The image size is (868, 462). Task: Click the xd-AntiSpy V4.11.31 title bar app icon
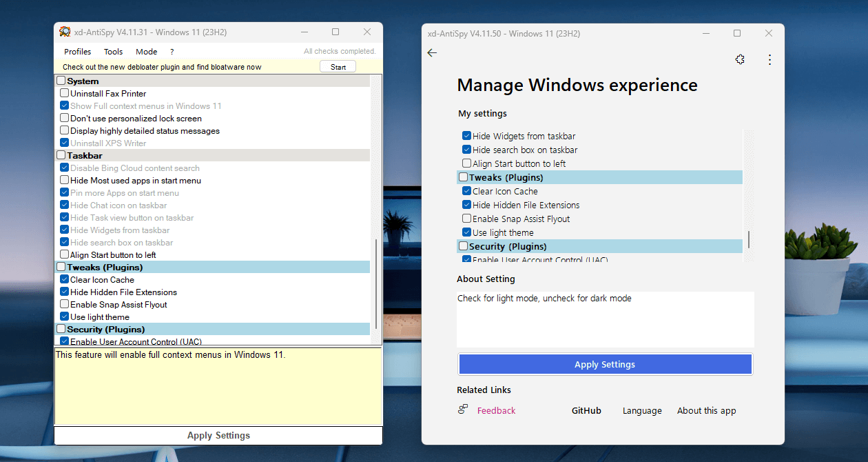65,32
